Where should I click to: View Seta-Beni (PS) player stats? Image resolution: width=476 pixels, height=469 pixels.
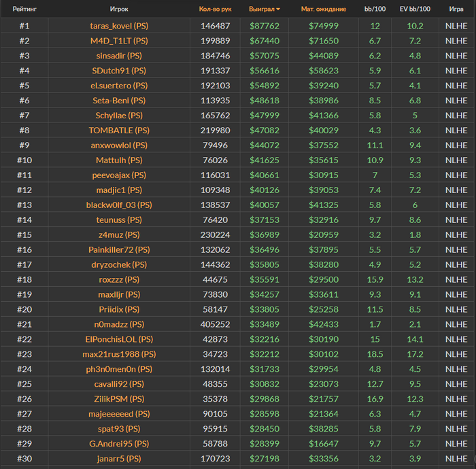point(119,101)
